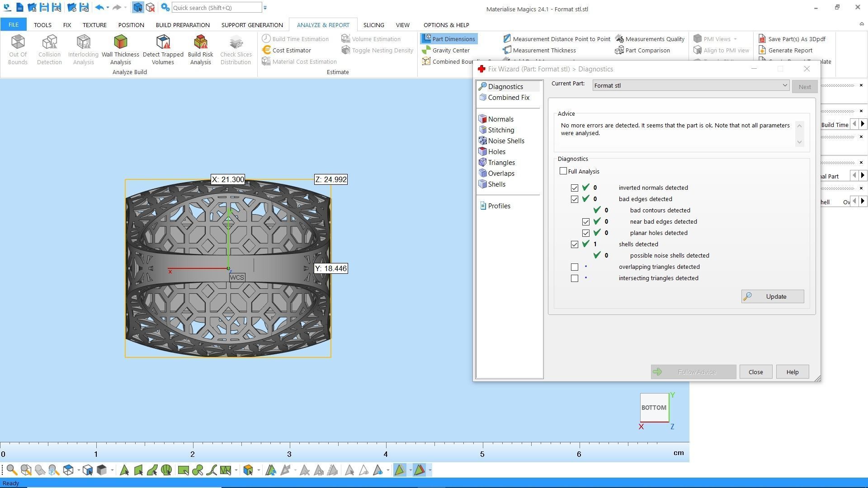Image resolution: width=868 pixels, height=488 pixels.
Task: Click into the Quick search field
Action: 216,8
